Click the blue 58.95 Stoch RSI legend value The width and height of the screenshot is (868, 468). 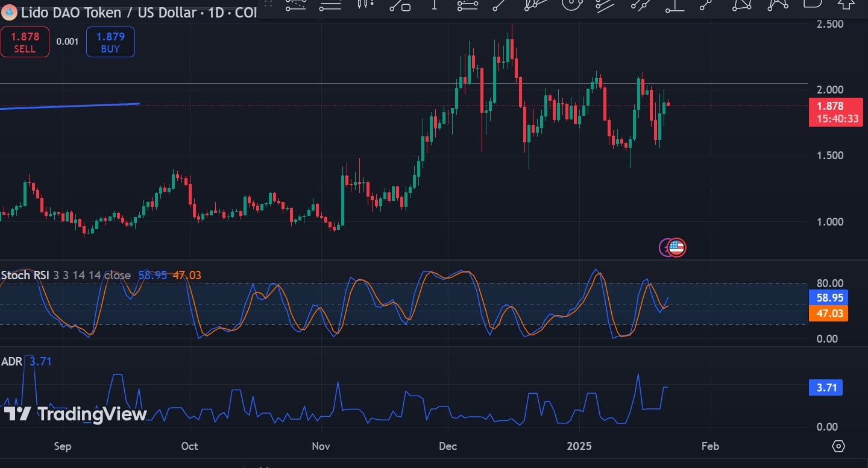153,275
